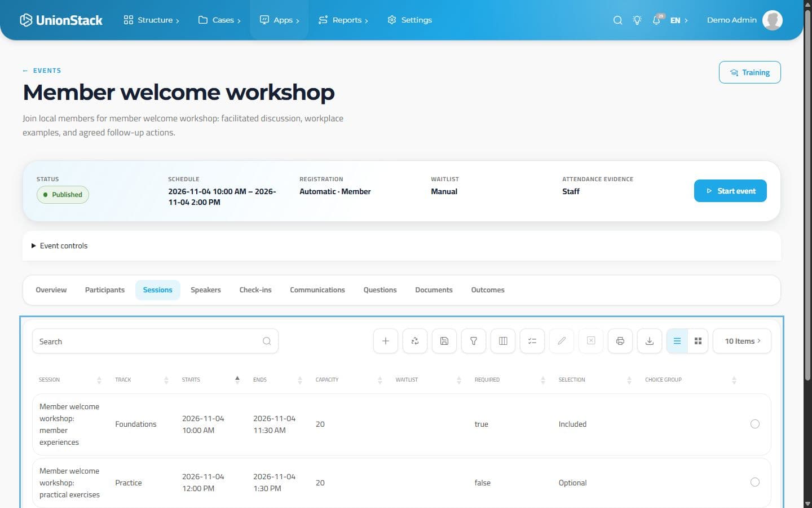Click the refresh sessions icon
Image resolution: width=812 pixels, height=508 pixels.
pos(415,341)
